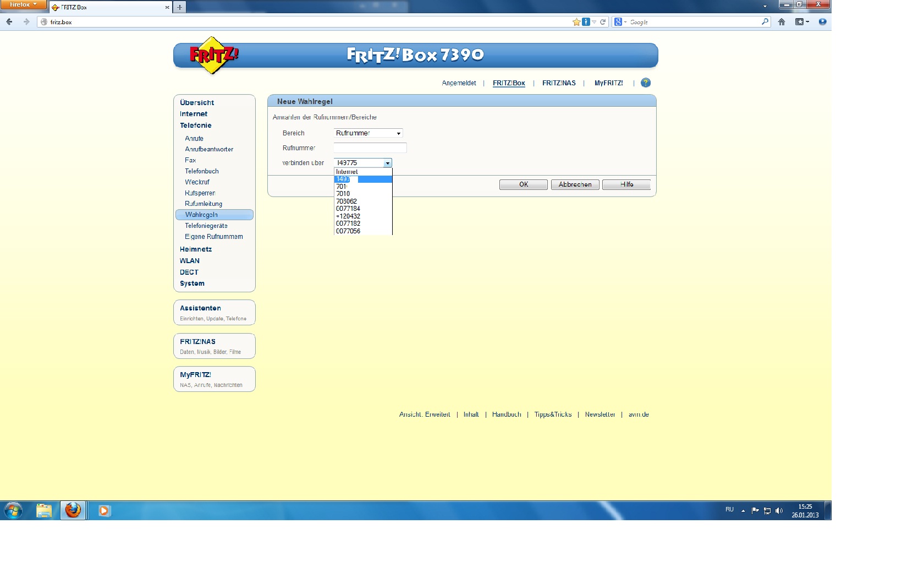Open FRITZ!NAS in the header navigation

click(x=559, y=83)
